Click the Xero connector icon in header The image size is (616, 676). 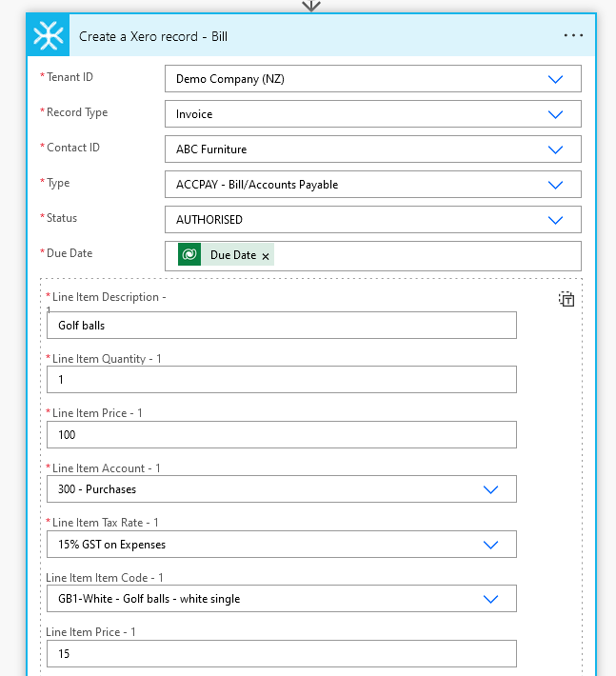[48, 35]
